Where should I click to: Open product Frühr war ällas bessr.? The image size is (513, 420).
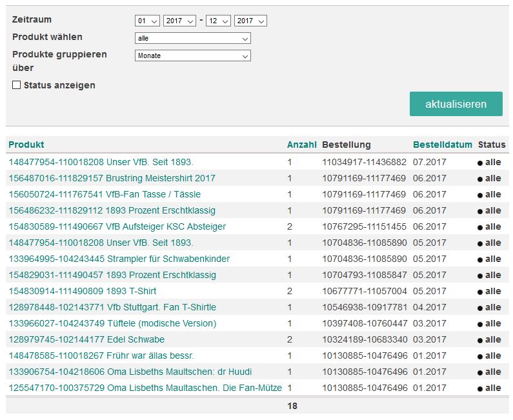pyautogui.click(x=101, y=355)
